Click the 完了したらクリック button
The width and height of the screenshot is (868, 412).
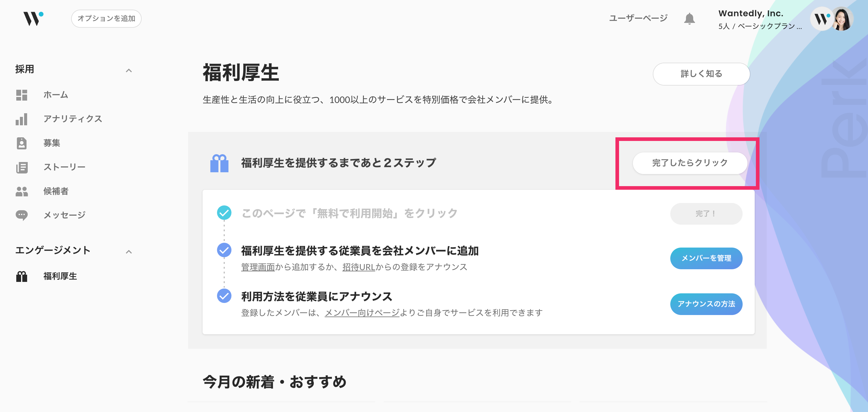690,163
